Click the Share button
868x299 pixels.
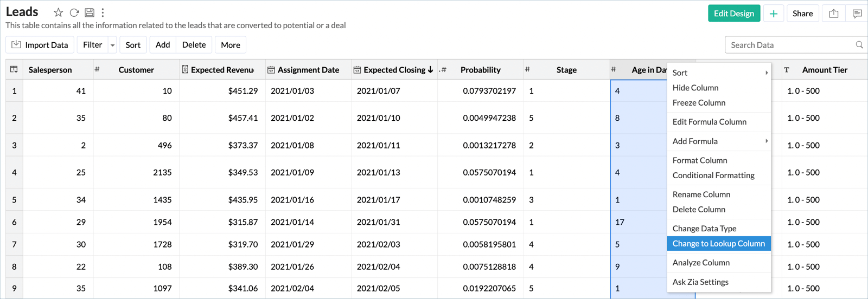[802, 14]
